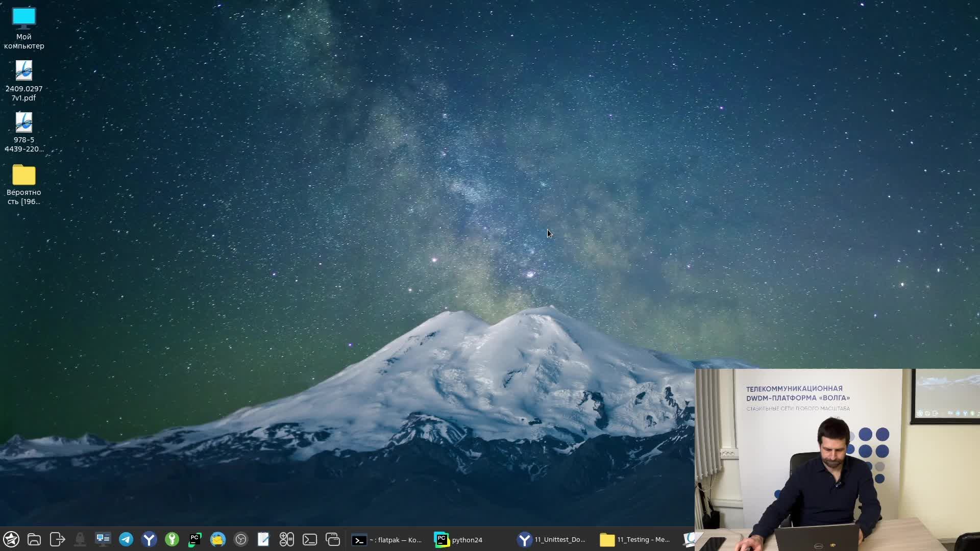Launch Telegram from the taskbar
The width and height of the screenshot is (980, 551).
coord(126,539)
